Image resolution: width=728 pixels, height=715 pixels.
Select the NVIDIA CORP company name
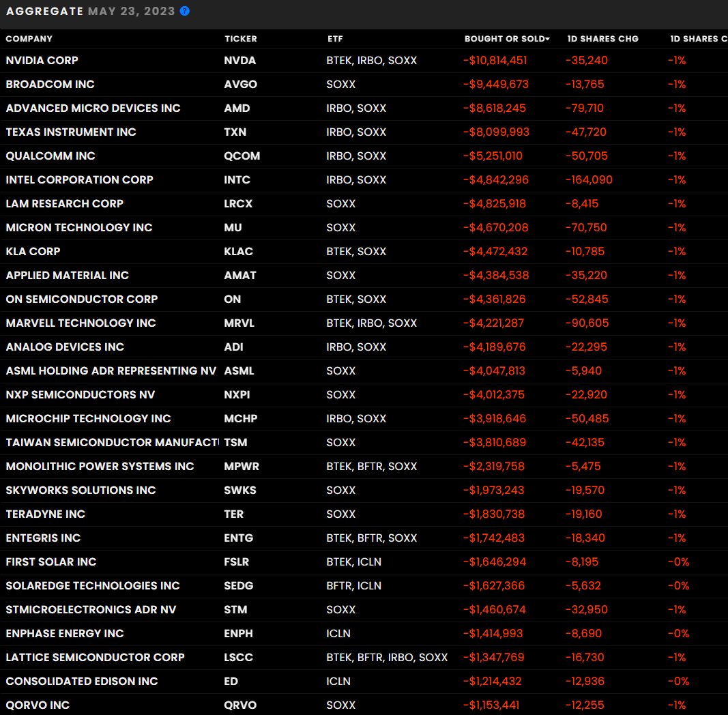pyautogui.click(x=42, y=60)
